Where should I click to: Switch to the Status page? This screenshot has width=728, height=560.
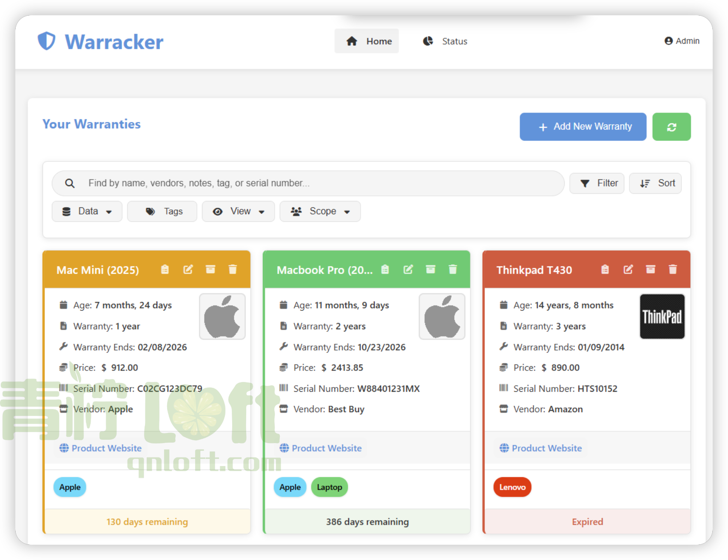(445, 41)
